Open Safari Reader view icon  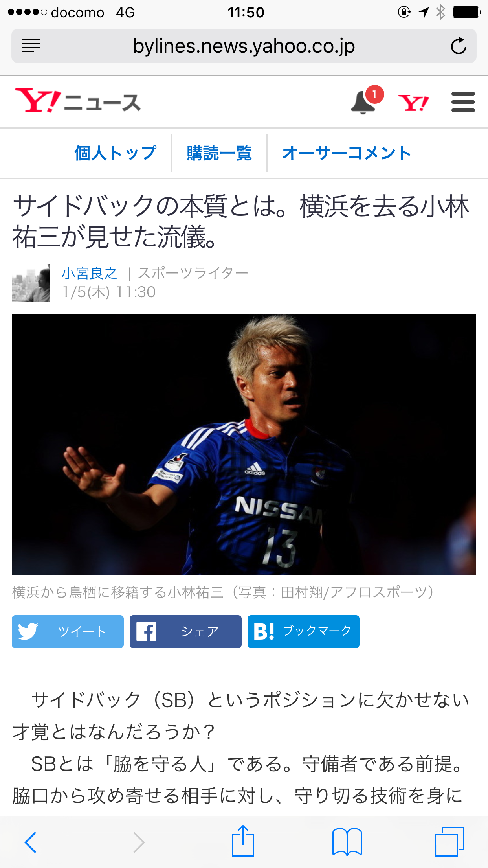click(31, 46)
